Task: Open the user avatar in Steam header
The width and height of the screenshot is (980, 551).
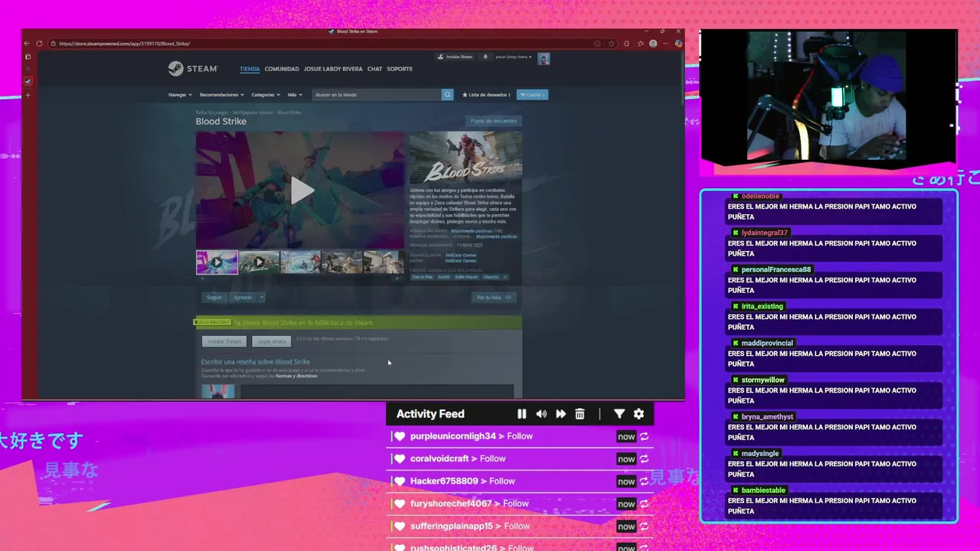Action: click(544, 59)
